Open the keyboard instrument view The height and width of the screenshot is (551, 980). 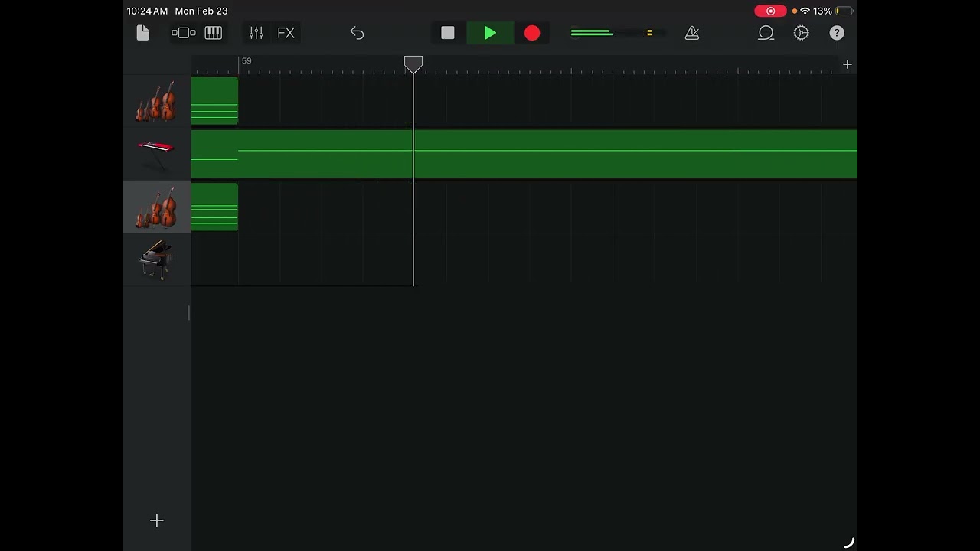pyautogui.click(x=214, y=33)
